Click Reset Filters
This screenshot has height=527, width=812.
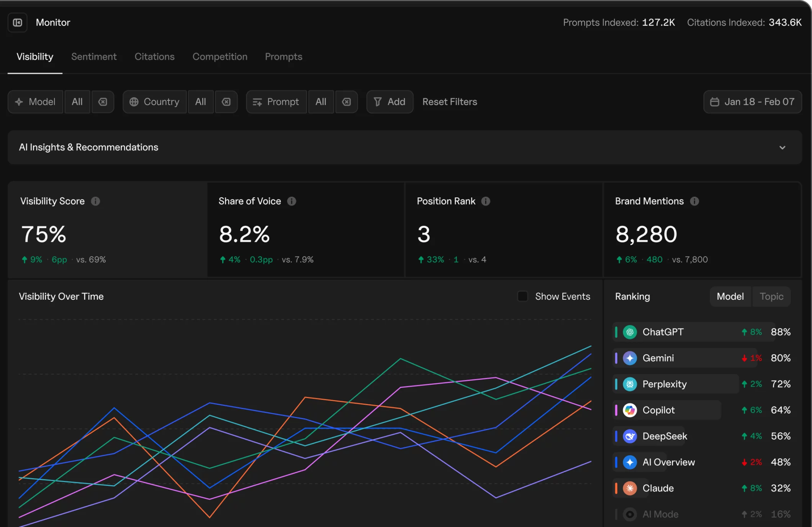point(450,102)
